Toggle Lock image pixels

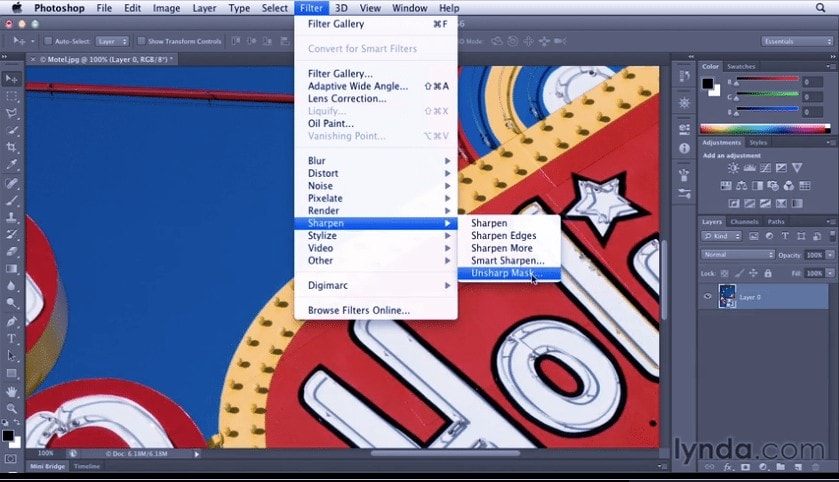tap(739, 273)
